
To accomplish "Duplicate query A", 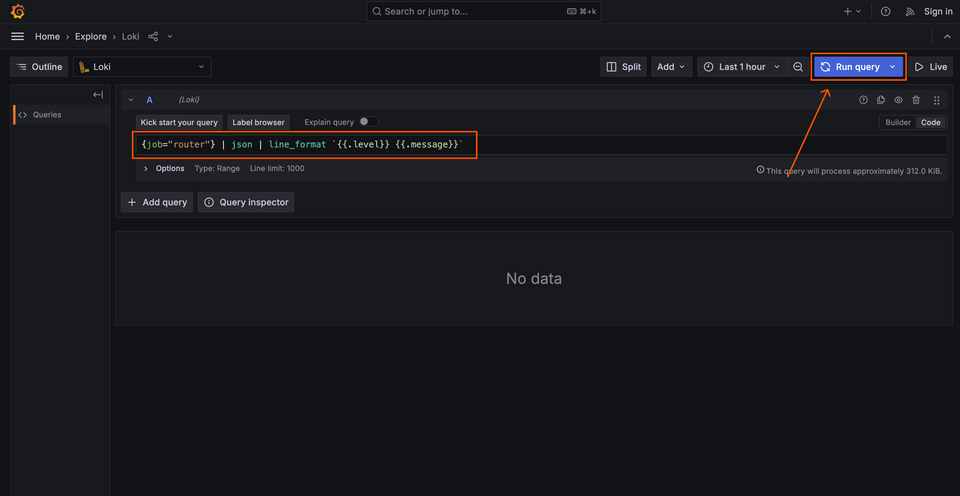I will click(x=881, y=100).
